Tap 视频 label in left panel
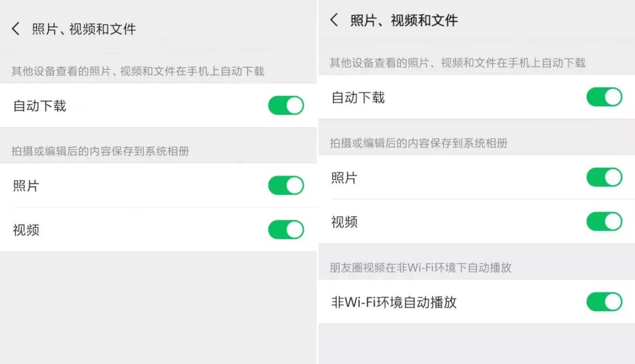The height and width of the screenshot is (364, 635). tap(26, 230)
